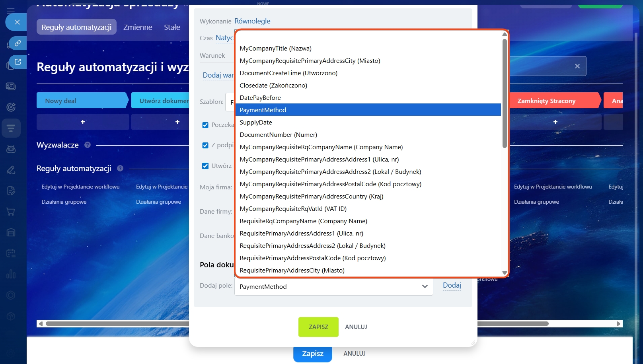Open the calendar icon in sidebar
The height and width of the screenshot is (364, 643).
click(11, 253)
